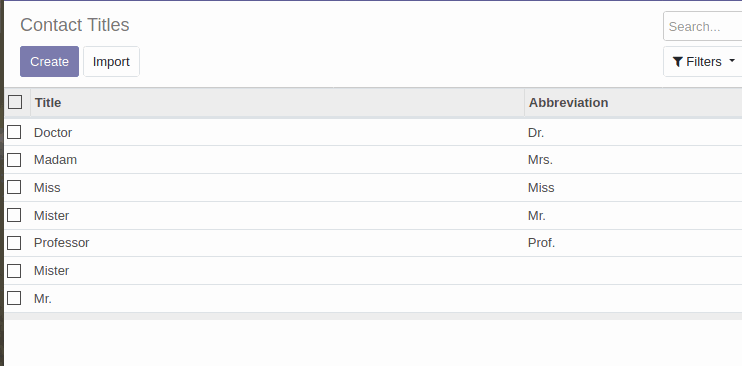Select the Mister row with Mr. abbreviation
742x366 pixels.
pyautogui.click(x=14, y=215)
